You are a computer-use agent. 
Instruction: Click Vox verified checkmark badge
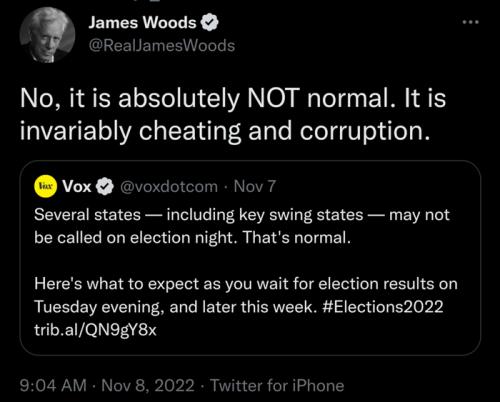[x=105, y=187]
